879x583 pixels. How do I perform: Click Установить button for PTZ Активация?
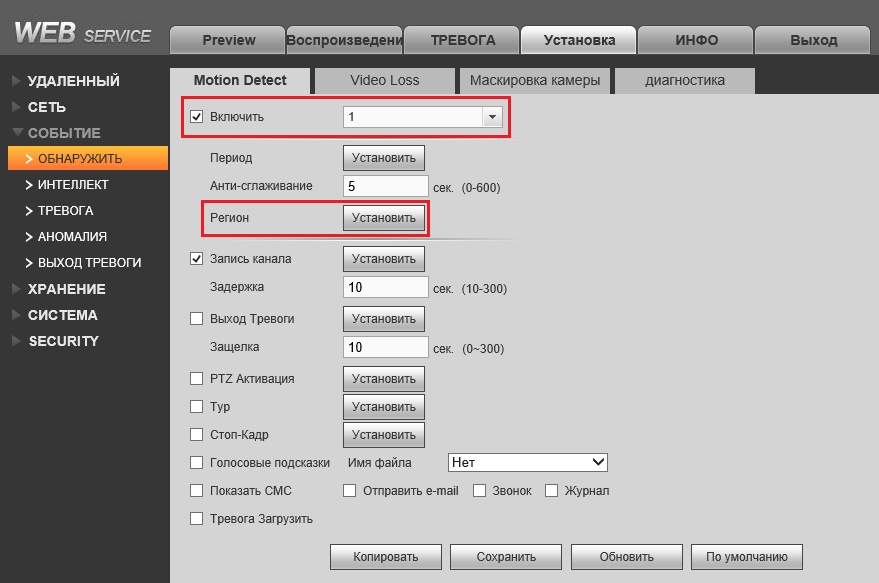coord(384,379)
